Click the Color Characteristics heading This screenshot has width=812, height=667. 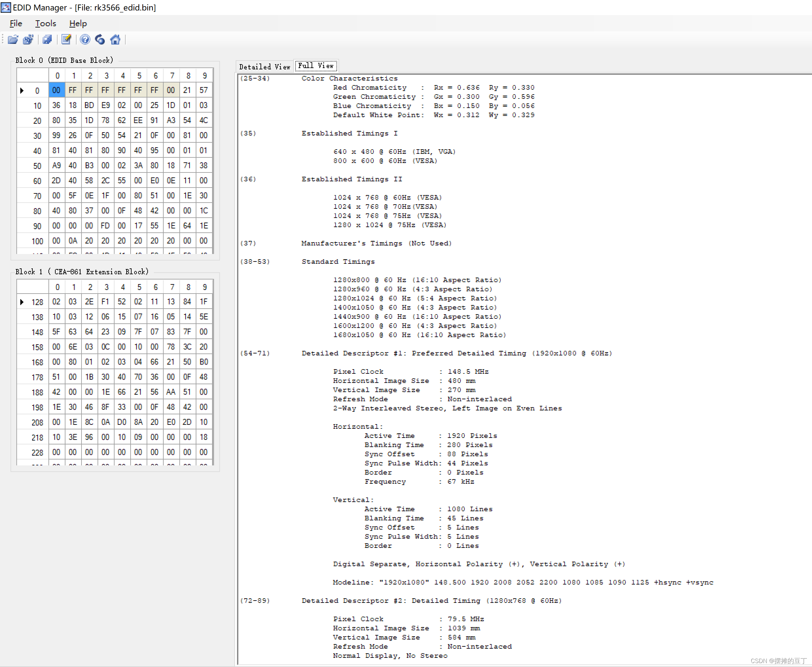pyautogui.click(x=349, y=78)
